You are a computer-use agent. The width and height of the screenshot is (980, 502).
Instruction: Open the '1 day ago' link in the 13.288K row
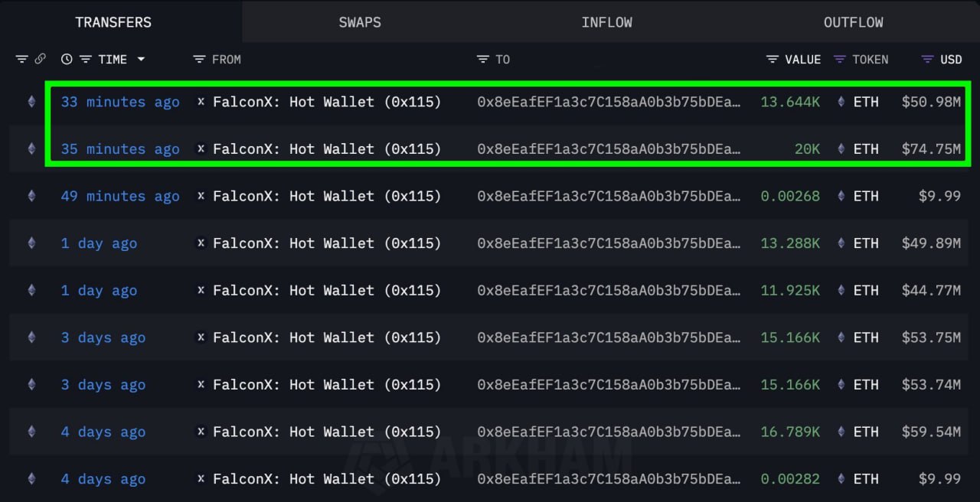pos(99,243)
